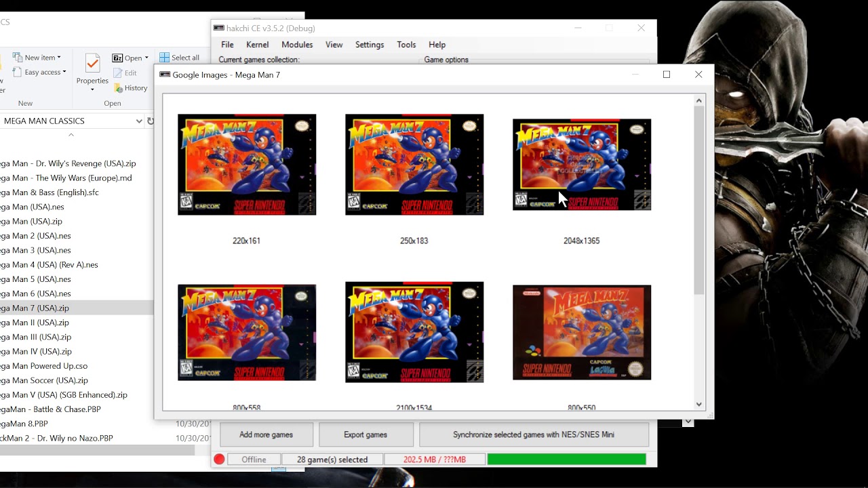The height and width of the screenshot is (488, 868).
Task: Click the green storage progress bar
Action: point(567,460)
